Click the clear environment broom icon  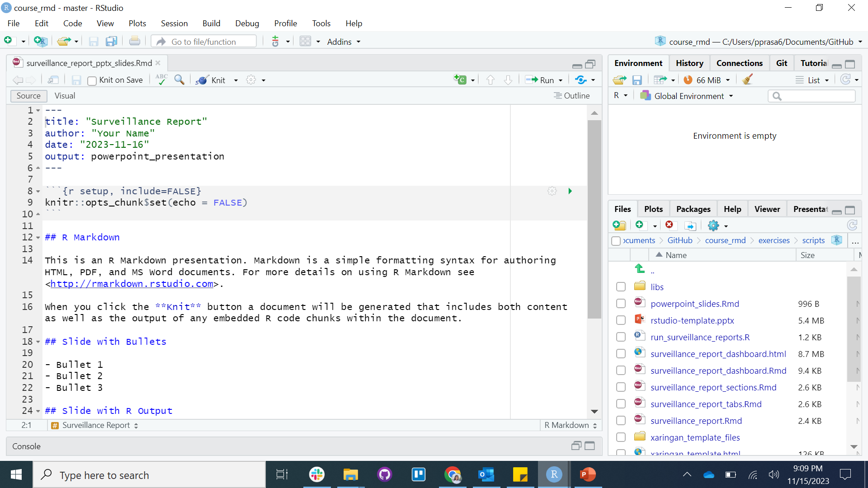pos(747,80)
